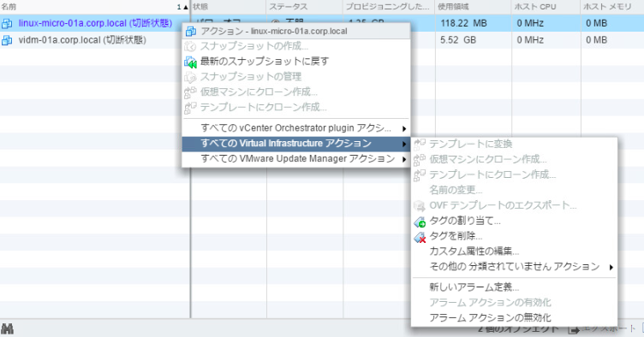The image size is (644, 337).
Task: Open すべての Virtual Infrastructure アクション entry
Action: (296, 144)
